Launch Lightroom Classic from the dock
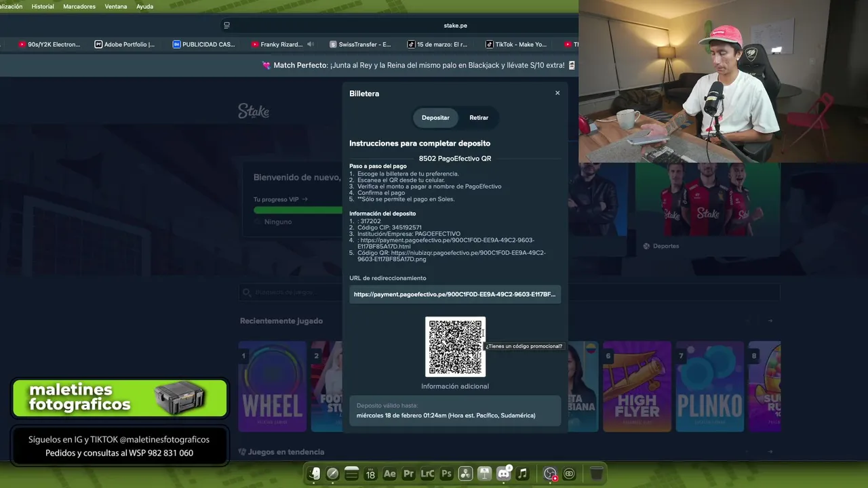The image size is (868, 488). click(427, 474)
